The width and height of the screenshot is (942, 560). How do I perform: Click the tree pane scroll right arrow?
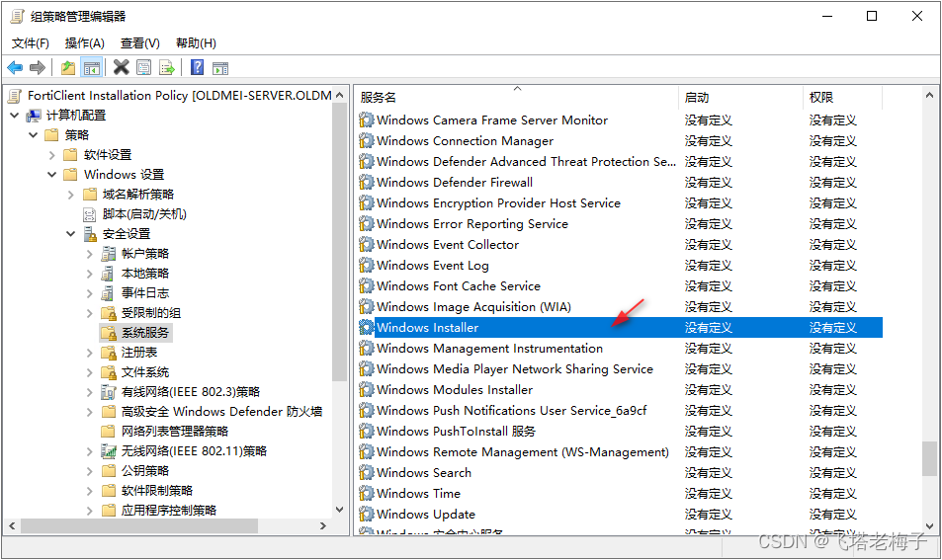tap(323, 525)
